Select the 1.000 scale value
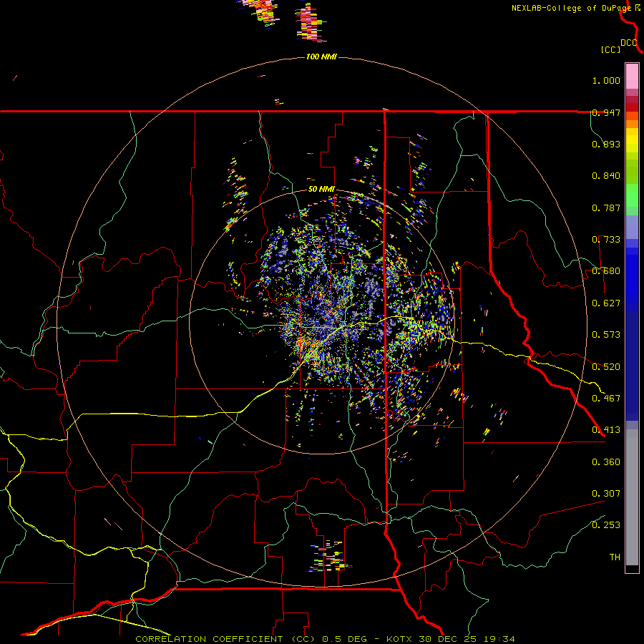Viewport: 644px width, 644px height. coord(606,80)
